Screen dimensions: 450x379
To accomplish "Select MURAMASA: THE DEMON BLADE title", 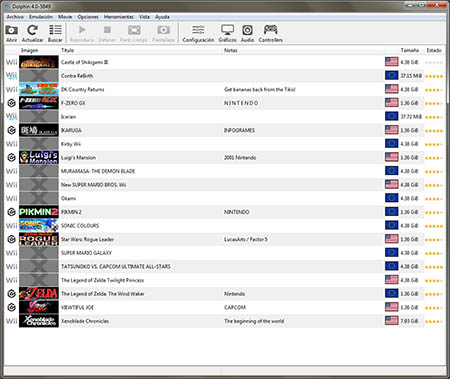I will click(x=98, y=171).
